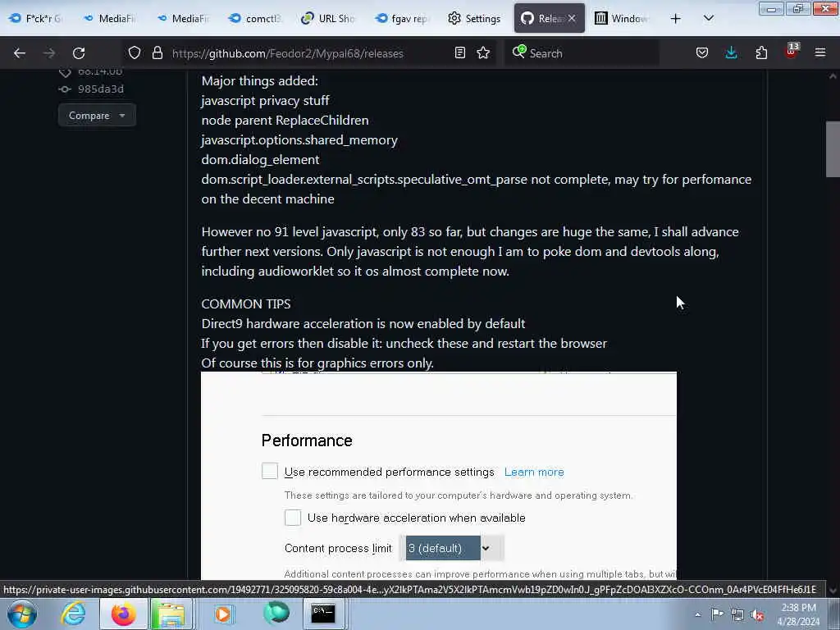Screen dimensions: 840x630
Task: Check Use recommended performance settings box
Action: coord(270,472)
